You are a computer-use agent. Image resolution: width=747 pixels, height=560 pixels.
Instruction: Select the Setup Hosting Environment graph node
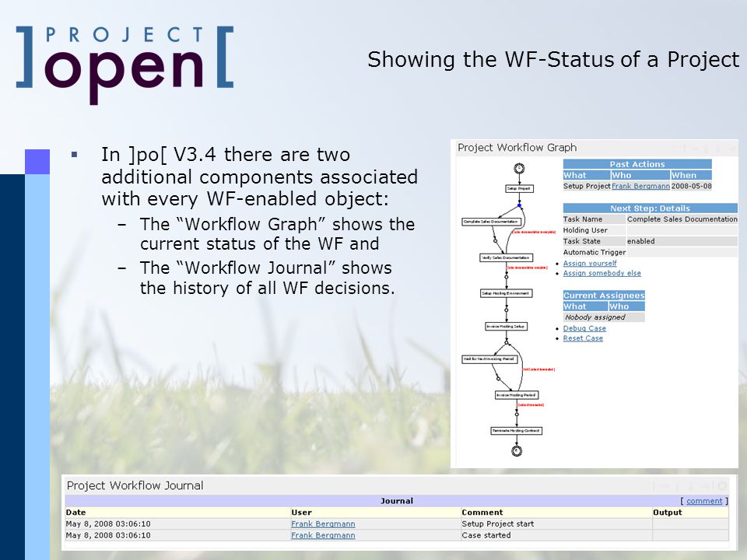506,293
